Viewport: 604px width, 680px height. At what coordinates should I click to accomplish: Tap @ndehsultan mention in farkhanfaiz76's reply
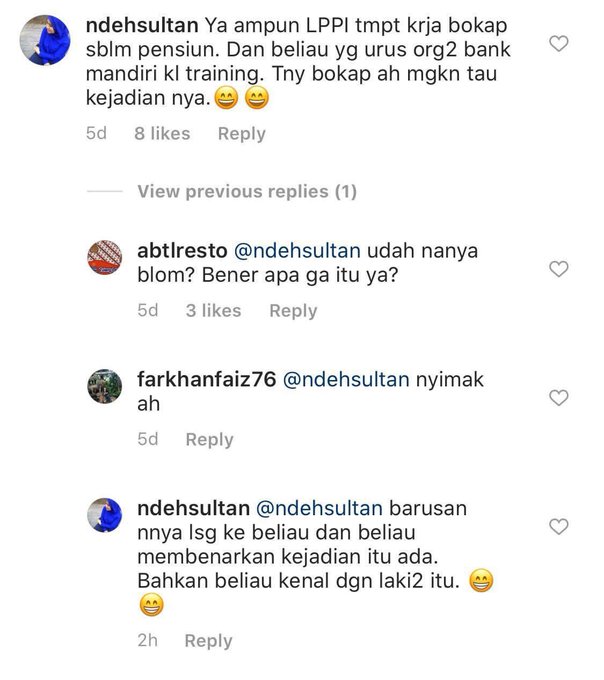346,379
